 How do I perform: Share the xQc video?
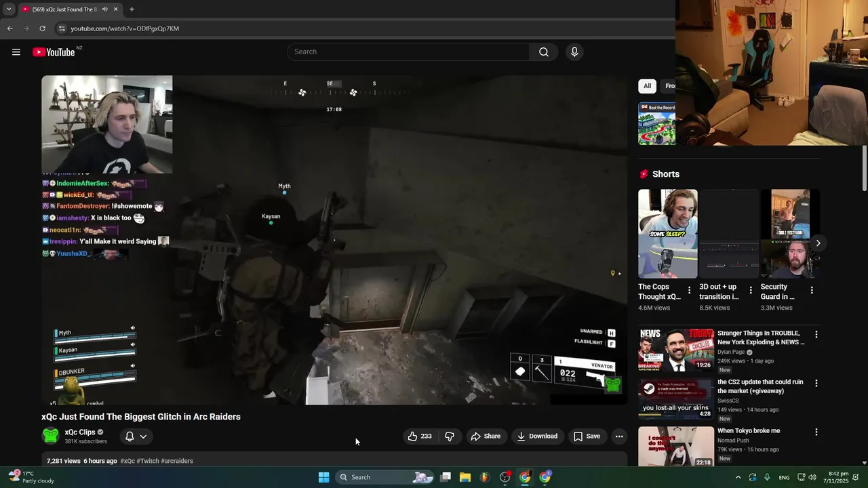coord(486,436)
